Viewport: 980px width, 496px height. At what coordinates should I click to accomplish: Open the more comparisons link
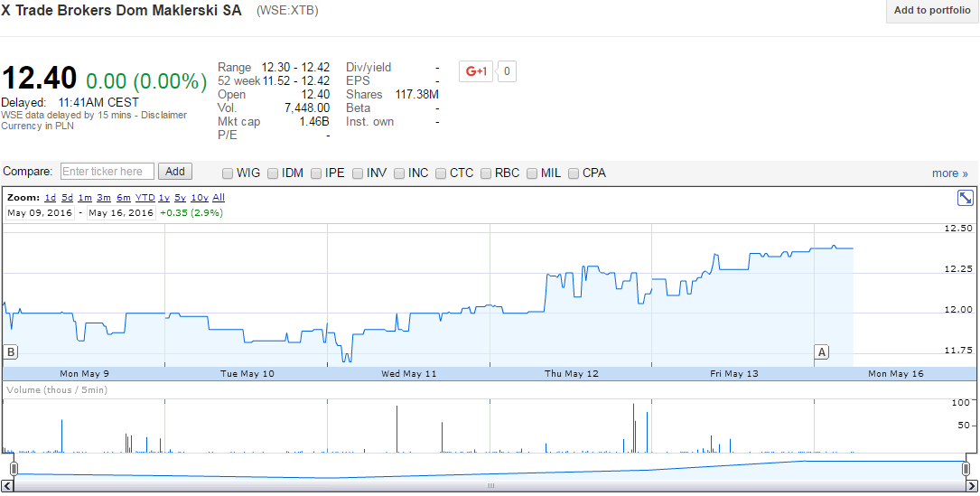point(950,173)
